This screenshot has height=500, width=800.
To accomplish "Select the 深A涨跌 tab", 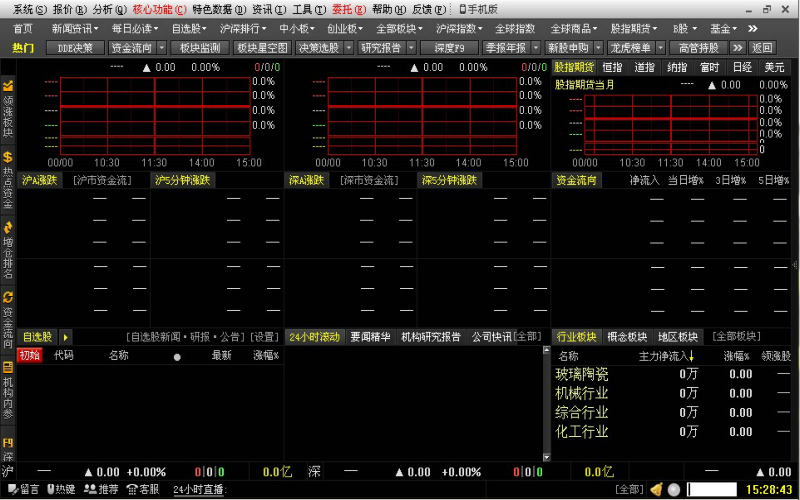I will [307, 180].
